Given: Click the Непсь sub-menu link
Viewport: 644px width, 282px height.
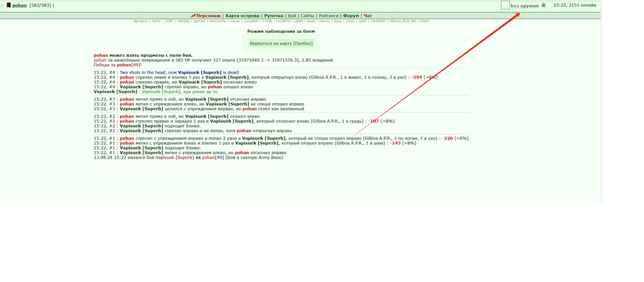Looking at the screenshot, I should 325,21.
